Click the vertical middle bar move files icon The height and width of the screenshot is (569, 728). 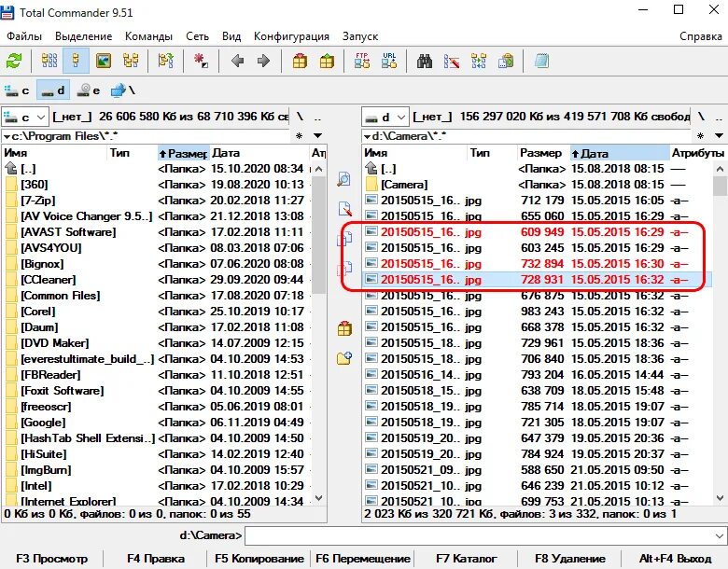(x=344, y=269)
